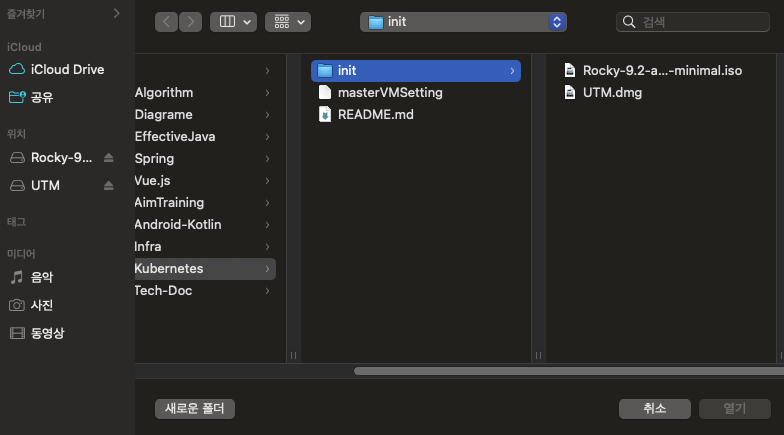Click the Cancel (취소) button
Viewport: 784px width, 435px height.
click(655, 408)
